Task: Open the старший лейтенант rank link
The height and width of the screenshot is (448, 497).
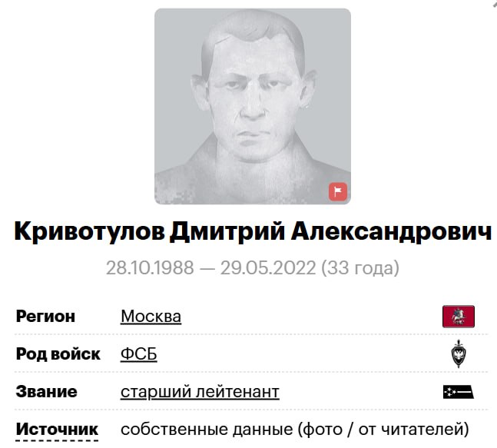Action: click(x=200, y=392)
